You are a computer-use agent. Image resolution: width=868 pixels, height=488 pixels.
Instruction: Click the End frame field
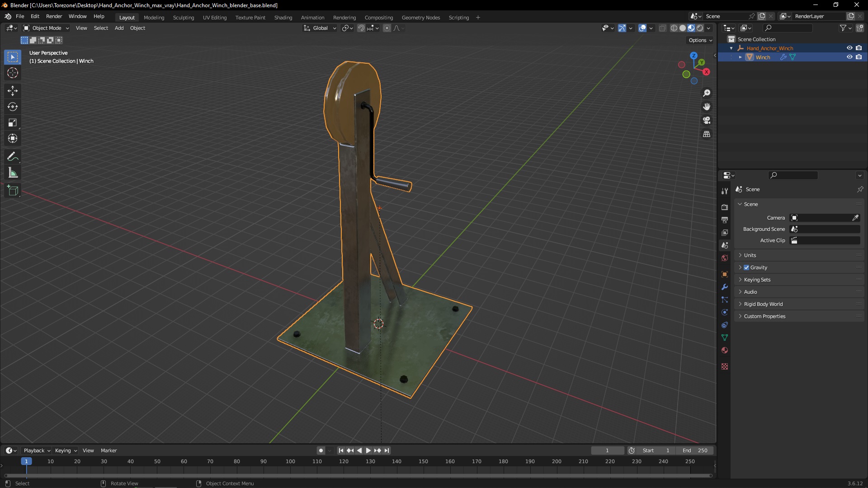click(695, 450)
